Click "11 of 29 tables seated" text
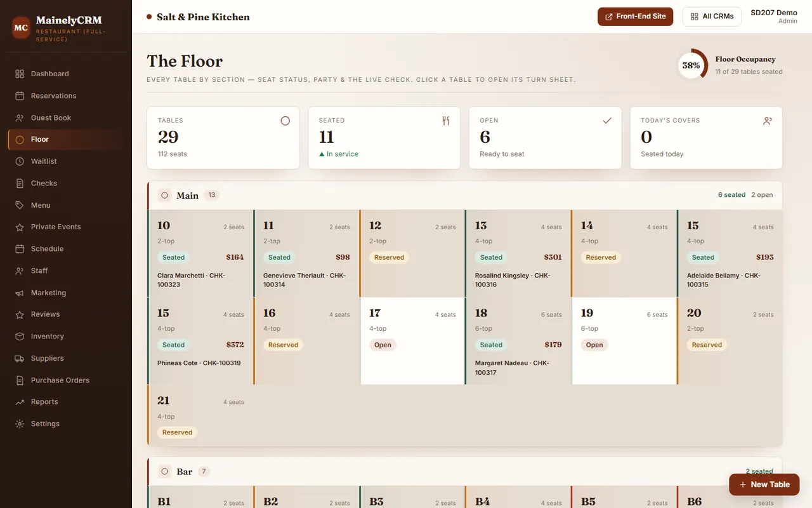Image resolution: width=812 pixels, height=508 pixels. (x=749, y=72)
